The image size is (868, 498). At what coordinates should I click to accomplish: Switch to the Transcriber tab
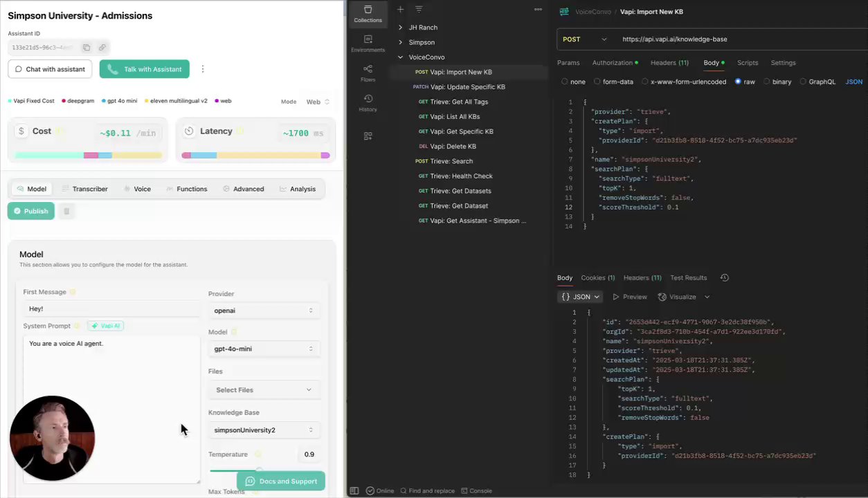coord(84,189)
